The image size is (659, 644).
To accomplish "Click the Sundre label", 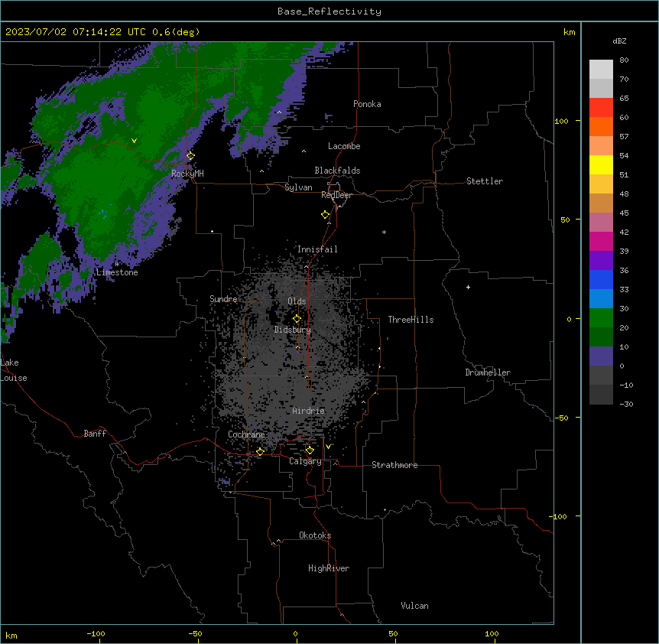I will (223, 299).
